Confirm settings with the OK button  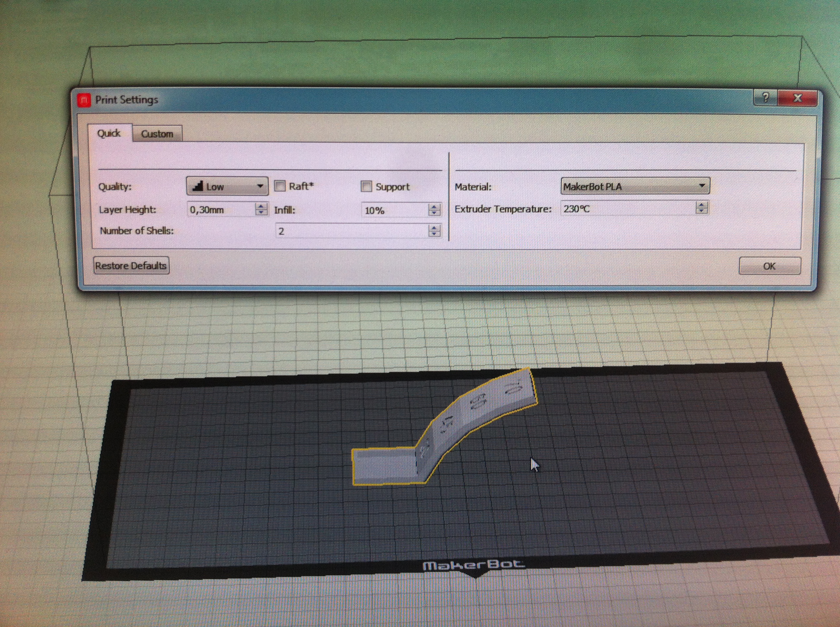click(x=770, y=266)
